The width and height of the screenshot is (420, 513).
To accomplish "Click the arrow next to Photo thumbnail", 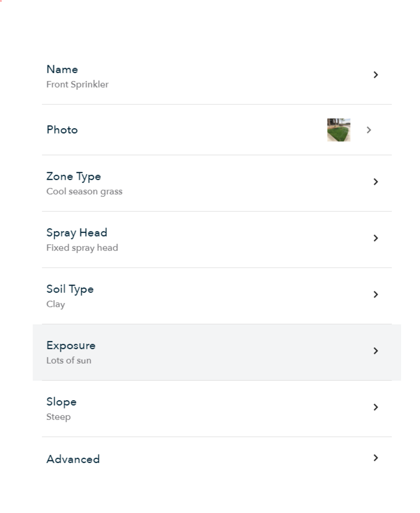I will point(369,130).
